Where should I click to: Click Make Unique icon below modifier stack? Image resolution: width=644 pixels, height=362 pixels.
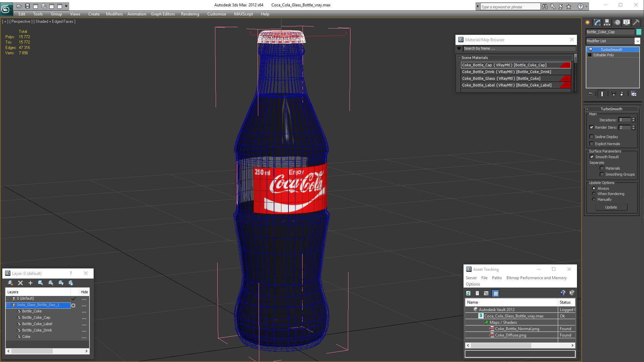pyautogui.click(x=613, y=94)
